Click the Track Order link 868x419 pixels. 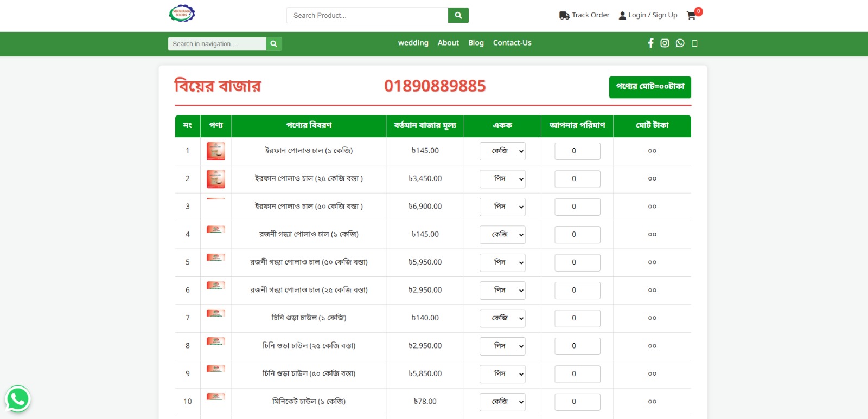click(584, 15)
